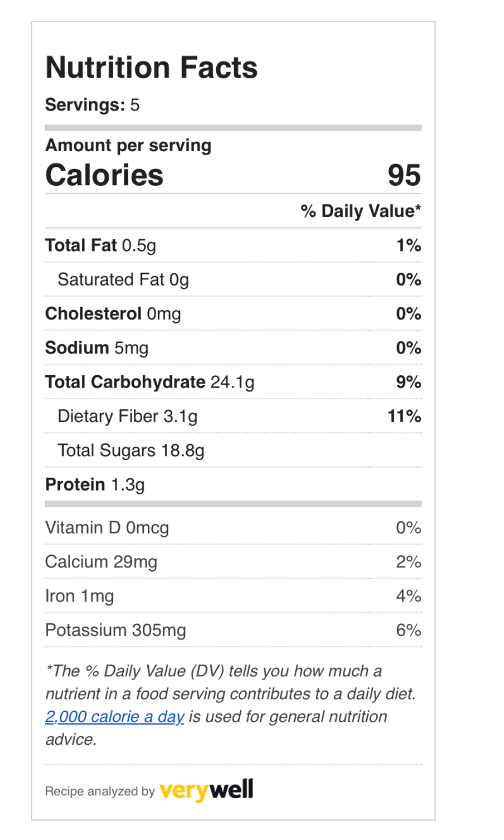Select the Cholesterol 0mg row
504x840 pixels.
coord(233,314)
